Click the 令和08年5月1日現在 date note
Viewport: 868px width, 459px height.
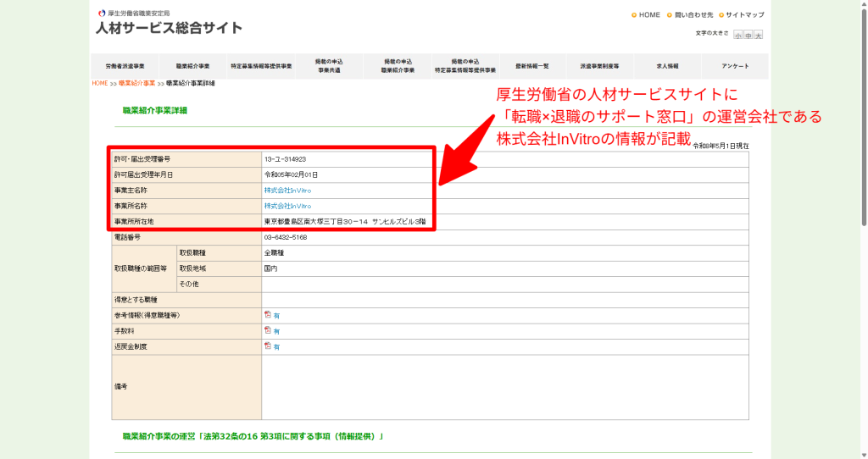click(x=721, y=146)
